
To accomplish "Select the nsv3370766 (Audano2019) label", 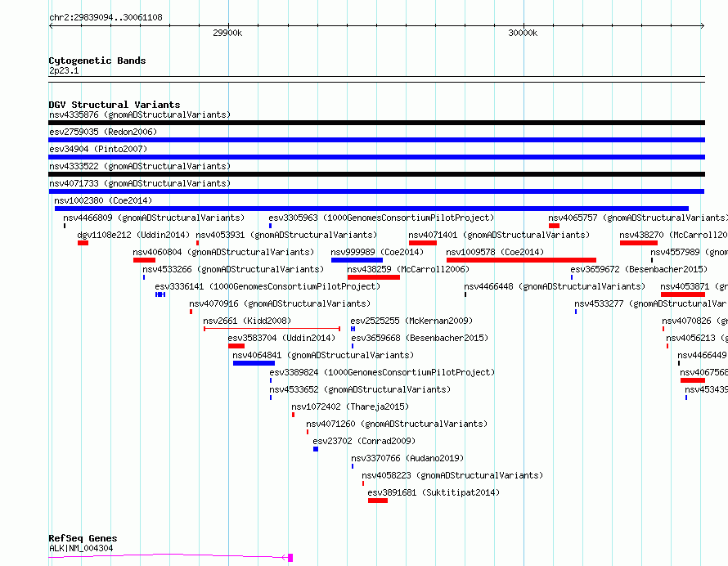I will 407,458.
